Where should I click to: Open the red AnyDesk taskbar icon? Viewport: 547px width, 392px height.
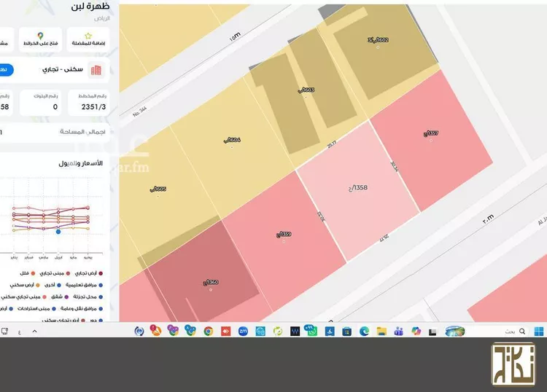pyautogui.click(x=225, y=331)
